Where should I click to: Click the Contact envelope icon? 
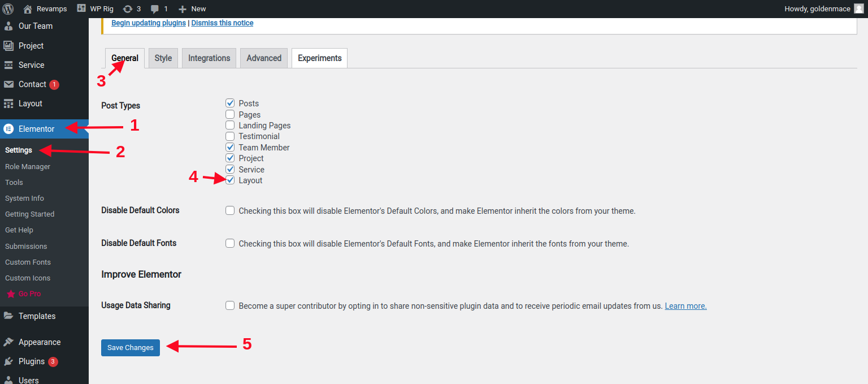coord(8,84)
